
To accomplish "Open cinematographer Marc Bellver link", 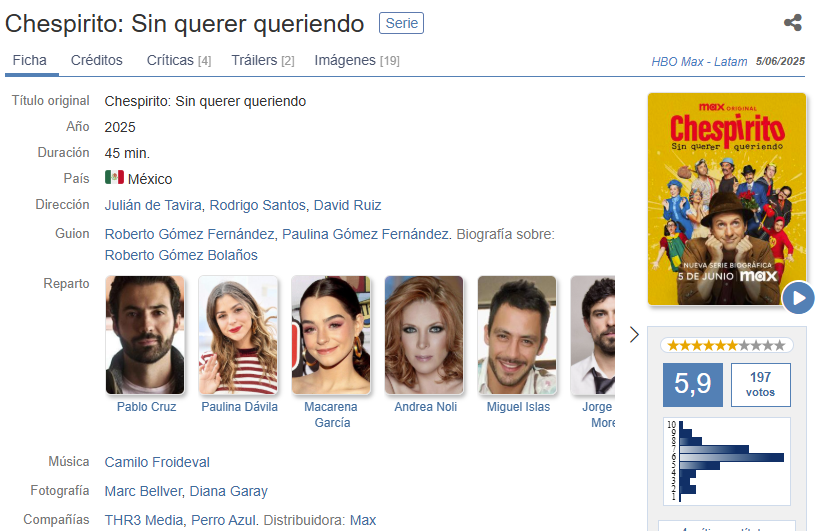I will (143, 491).
